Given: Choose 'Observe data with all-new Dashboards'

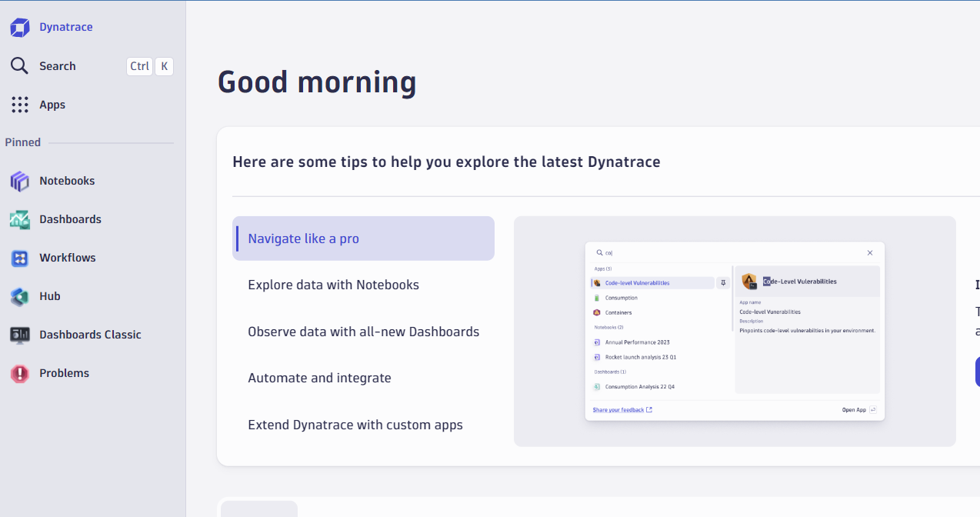Looking at the screenshot, I should pyautogui.click(x=363, y=332).
